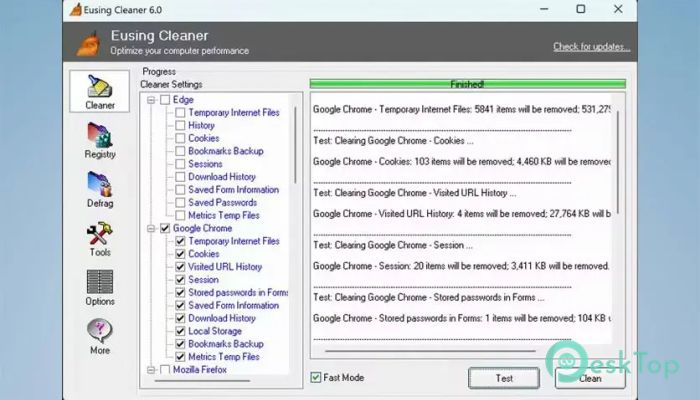
Task: Collapse the Google Chrome tree node
Action: coord(151,228)
